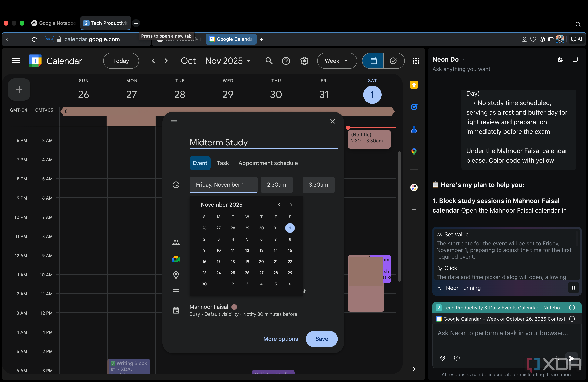The width and height of the screenshot is (588, 382).
Task: Toggle the VPN badge in address bar
Action: [49, 39]
